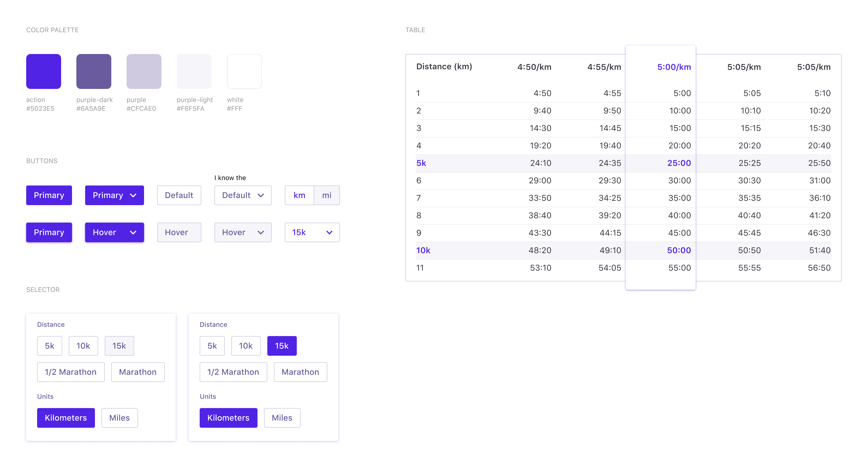Click chevron on gray Hover dropdown
The image size is (868, 467).
261,232
